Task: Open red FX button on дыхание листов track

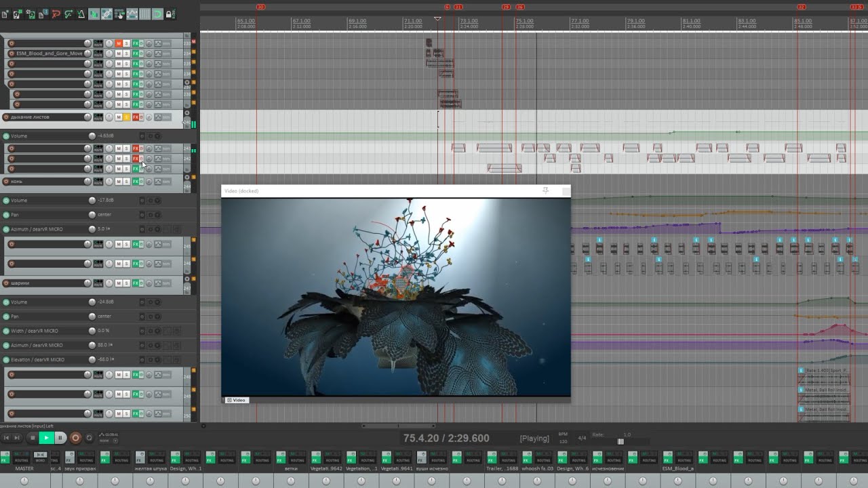Action: pos(136,117)
